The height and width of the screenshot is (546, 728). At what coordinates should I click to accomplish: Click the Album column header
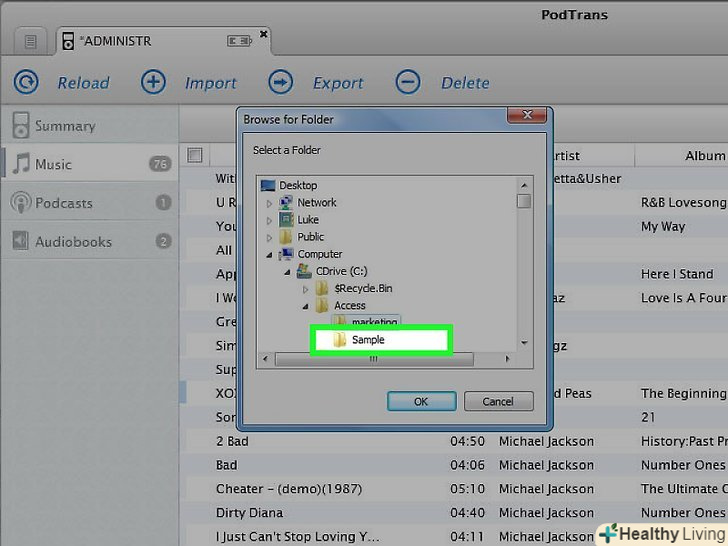click(x=705, y=156)
